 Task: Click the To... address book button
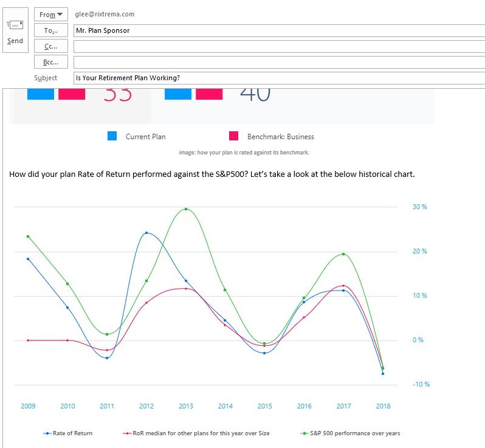point(51,30)
